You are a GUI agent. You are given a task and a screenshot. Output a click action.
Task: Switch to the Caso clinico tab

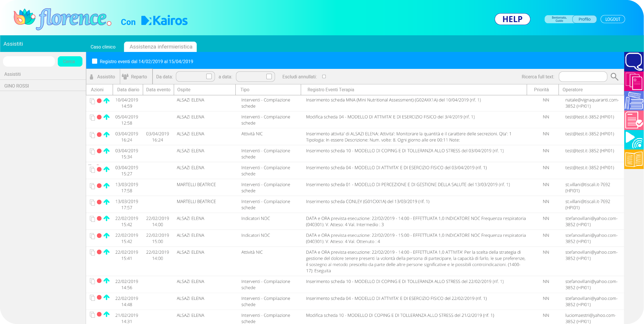point(103,47)
